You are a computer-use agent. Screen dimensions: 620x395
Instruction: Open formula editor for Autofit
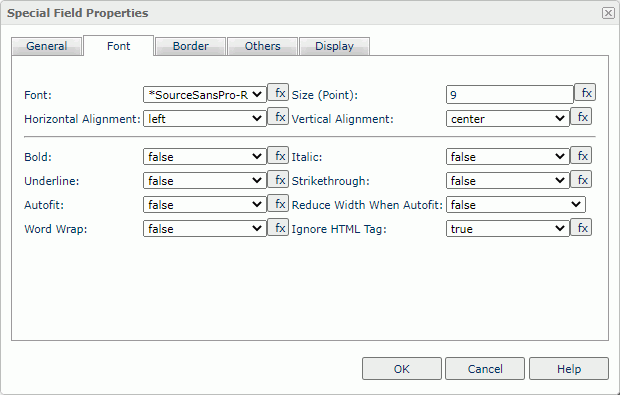pyautogui.click(x=278, y=204)
